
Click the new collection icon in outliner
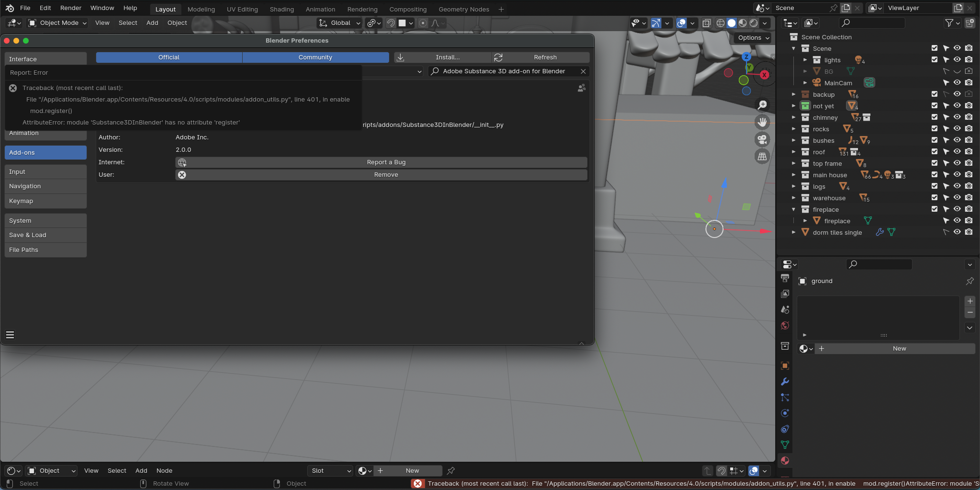click(970, 23)
